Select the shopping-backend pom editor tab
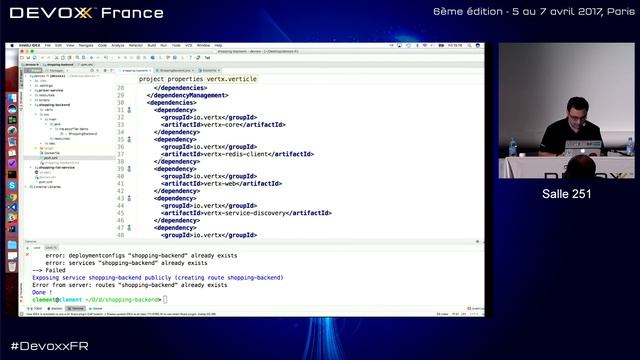 coord(136,70)
